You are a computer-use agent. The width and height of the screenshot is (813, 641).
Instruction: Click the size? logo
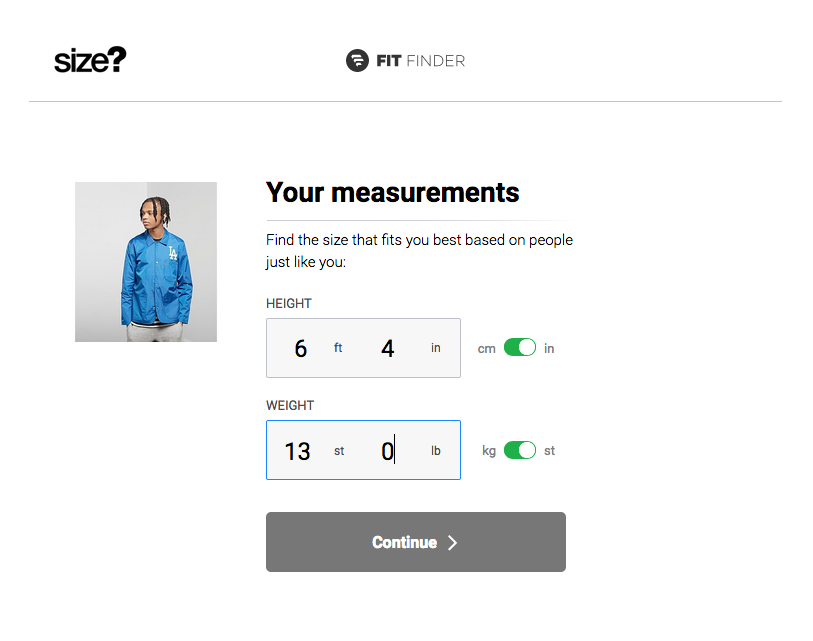pos(90,61)
